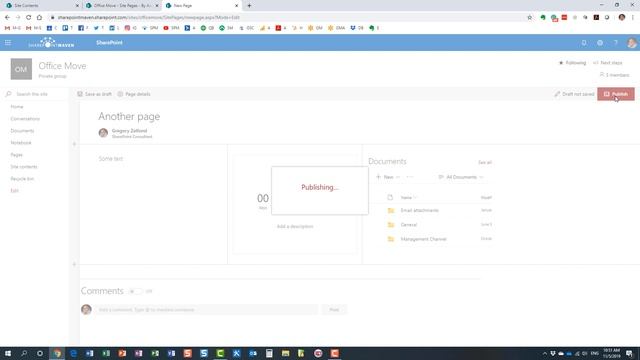Screen dimensions: 640x360
Task: Open Edge from the taskbar
Action: pos(73,353)
